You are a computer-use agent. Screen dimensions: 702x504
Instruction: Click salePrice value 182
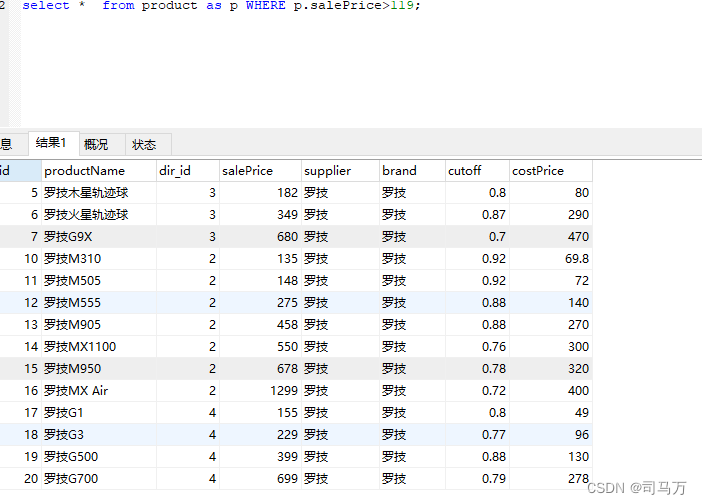click(x=261, y=193)
